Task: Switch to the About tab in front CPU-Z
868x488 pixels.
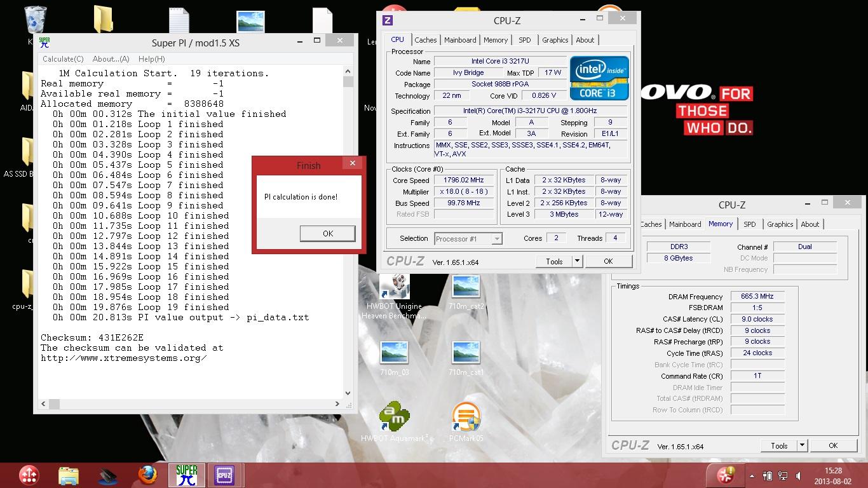Action: coord(585,40)
